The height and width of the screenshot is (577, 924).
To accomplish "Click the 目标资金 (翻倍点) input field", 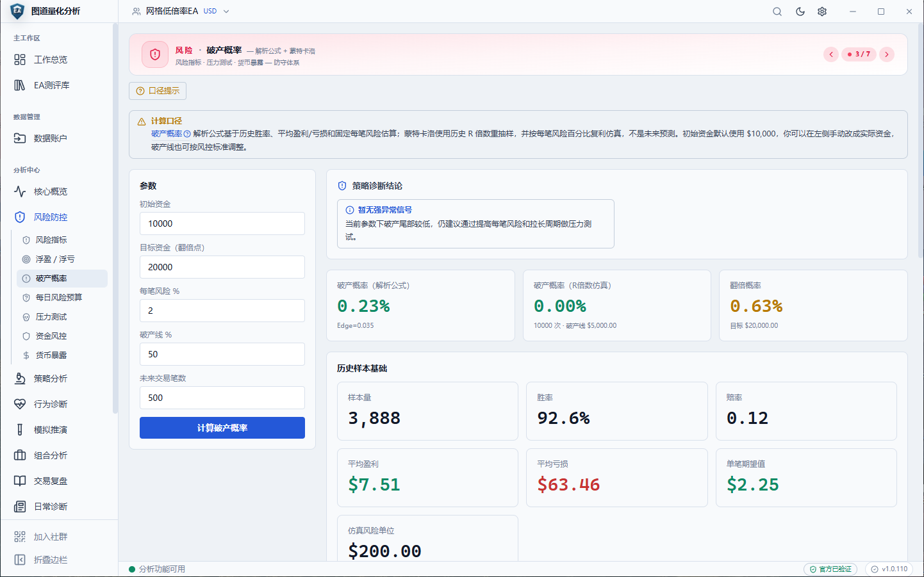I will coord(222,267).
